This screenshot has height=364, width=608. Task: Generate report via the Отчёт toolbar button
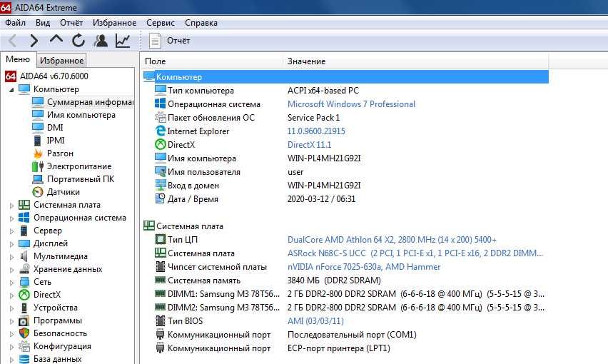[170, 41]
